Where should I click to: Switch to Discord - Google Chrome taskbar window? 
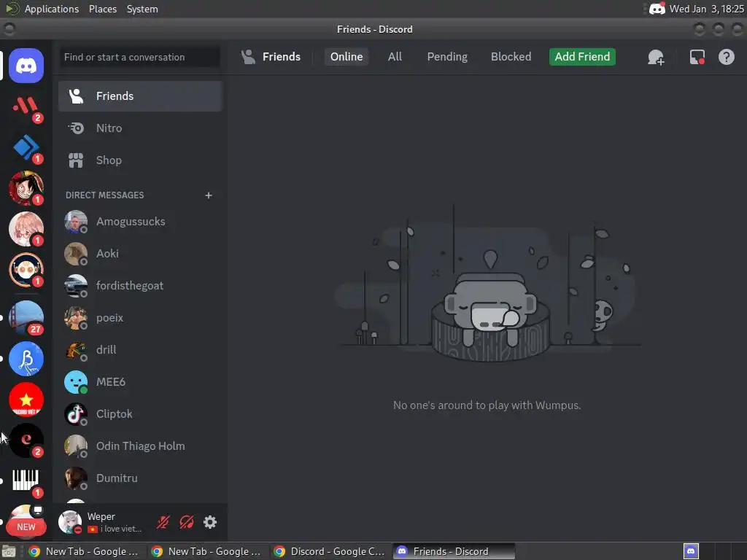coord(330,551)
